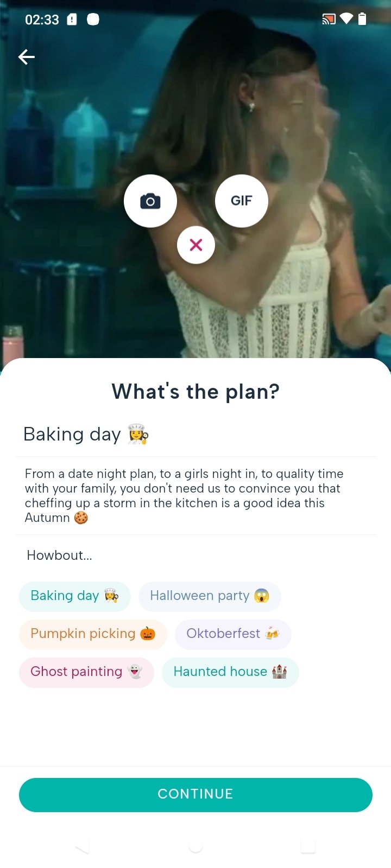Pick the Oktoberfest suggestion chip
Screen dimensions: 391x868
(233, 634)
